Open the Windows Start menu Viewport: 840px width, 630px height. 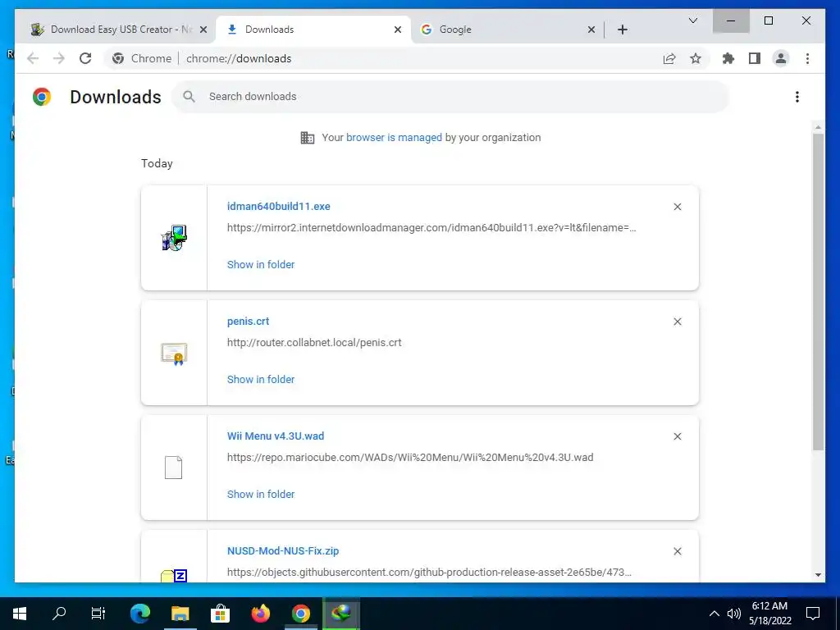(x=20, y=614)
